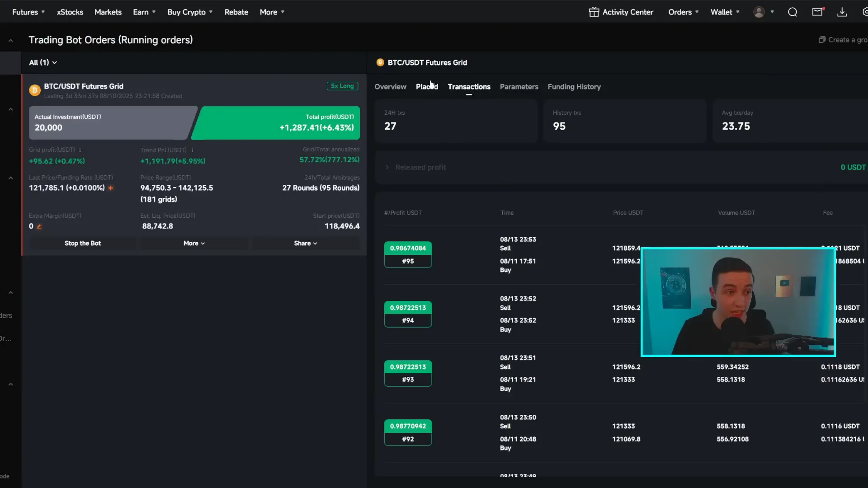Open the Markets page
This screenshot has height=488, width=868.
coord(108,12)
